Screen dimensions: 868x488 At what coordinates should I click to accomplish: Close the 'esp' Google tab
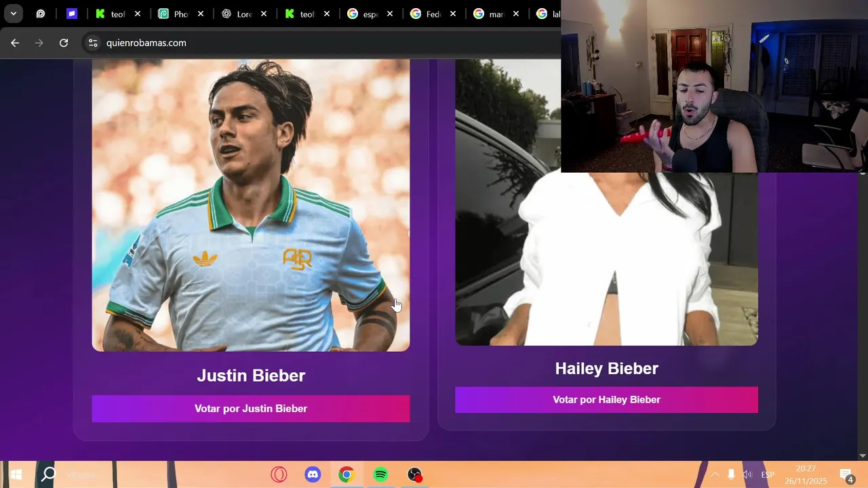(x=390, y=14)
